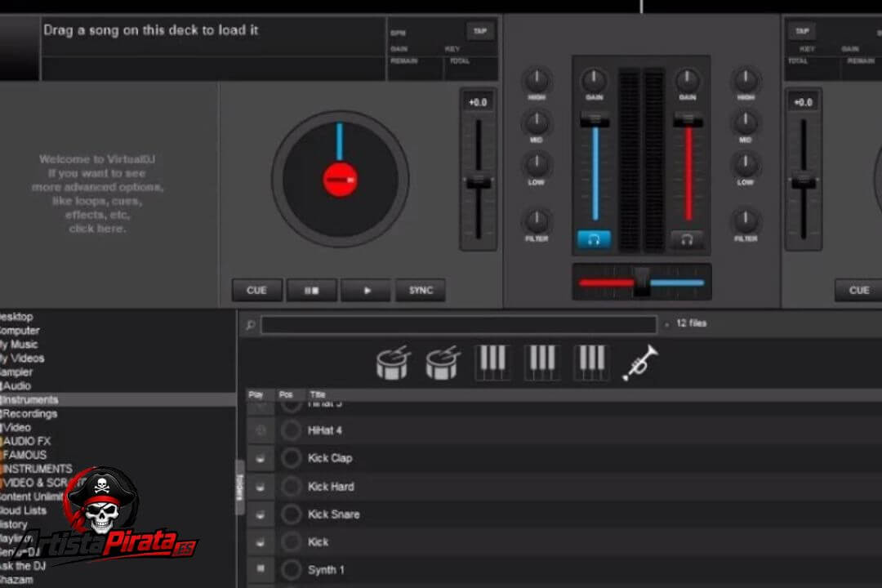
Task: Click the left channel GAIN knob
Action: click(x=594, y=81)
